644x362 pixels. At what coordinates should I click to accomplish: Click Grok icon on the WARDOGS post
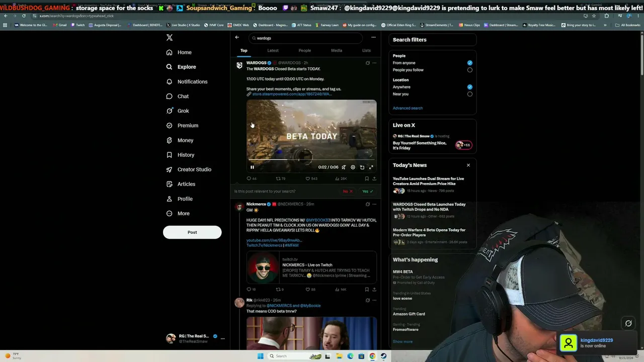[x=367, y=63]
